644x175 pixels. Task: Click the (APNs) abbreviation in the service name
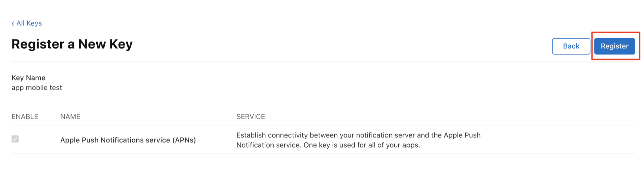[x=184, y=140]
